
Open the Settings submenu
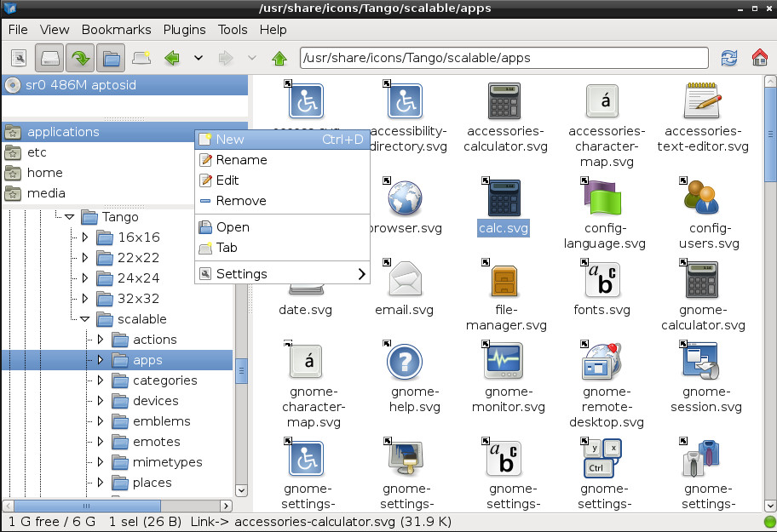click(x=283, y=274)
